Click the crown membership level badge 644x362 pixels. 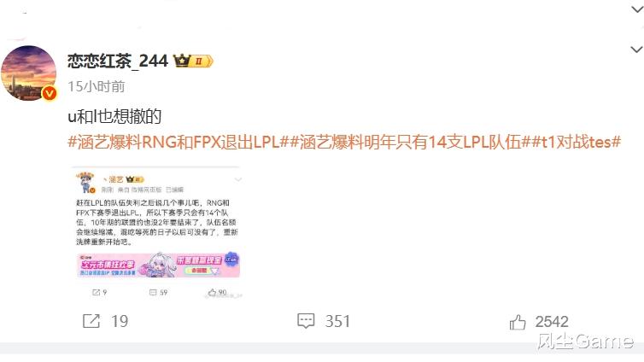[x=193, y=61]
